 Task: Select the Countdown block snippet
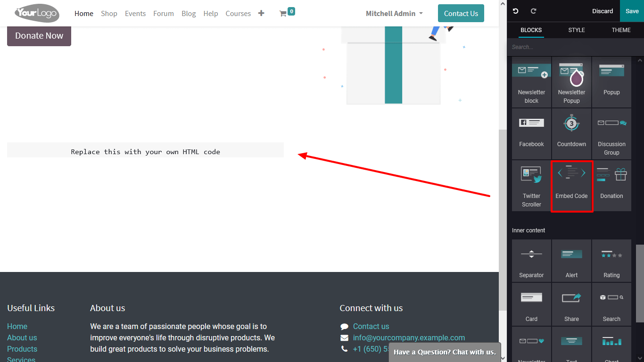pos(571,134)
